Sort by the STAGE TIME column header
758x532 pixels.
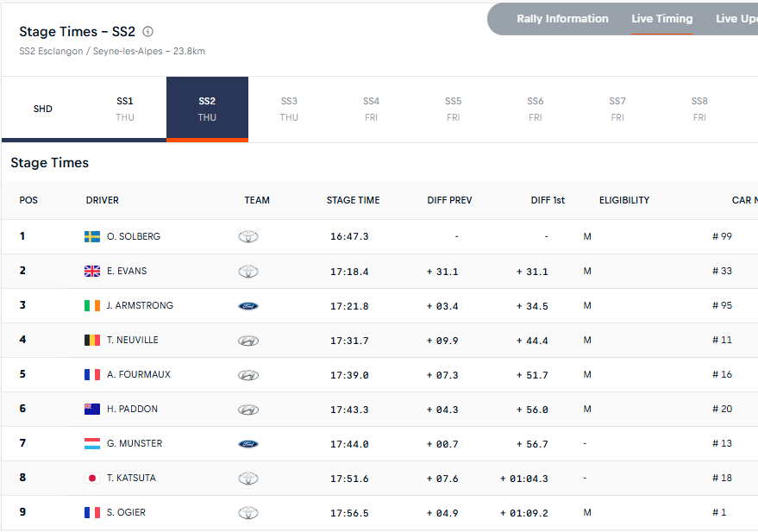(353, 200)
